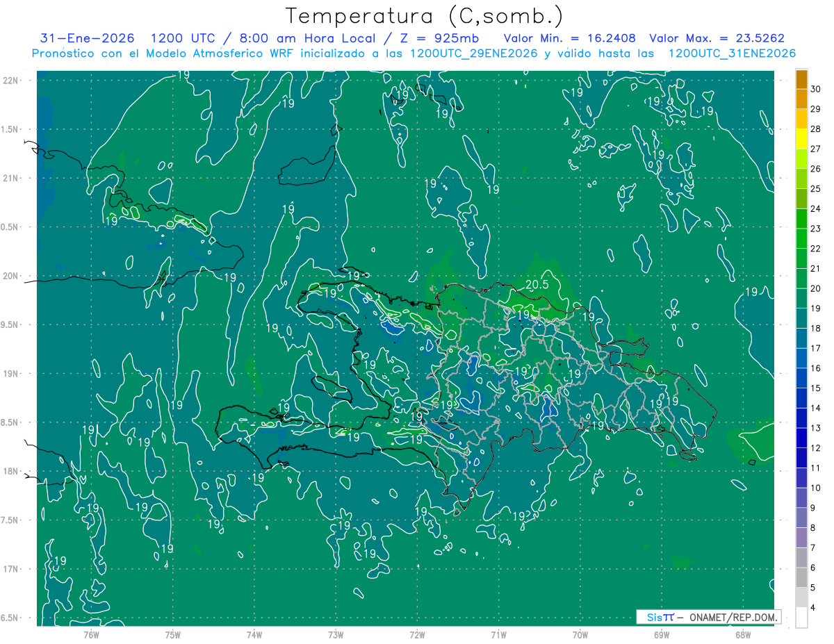Click the legend value '17'
This screenshot has width=834, height=644.
[x=816, y=348]
